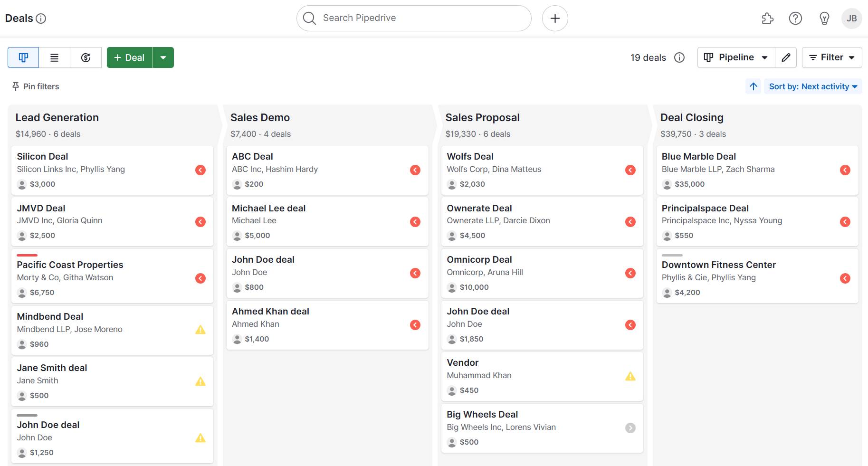Click the green Deal button
The width and height of the screenshot is (868, 466).
(x=129, y=57)
